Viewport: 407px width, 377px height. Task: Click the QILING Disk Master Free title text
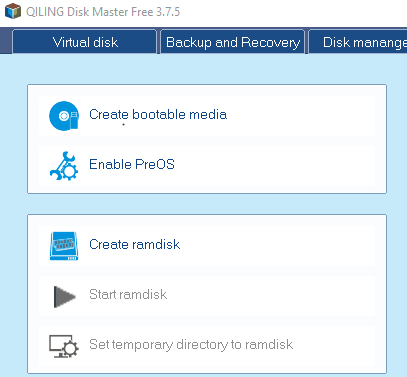(103, 12)
